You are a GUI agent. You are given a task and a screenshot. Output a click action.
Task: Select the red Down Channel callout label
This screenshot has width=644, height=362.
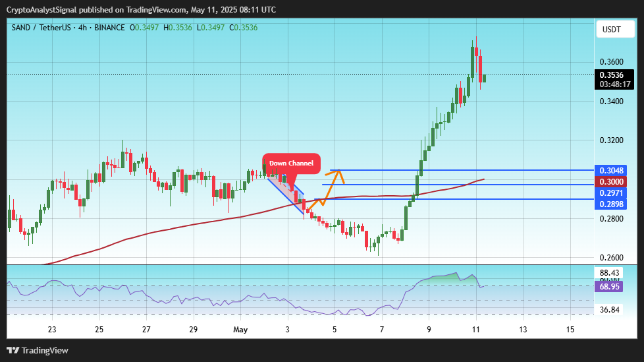[291, 164]
